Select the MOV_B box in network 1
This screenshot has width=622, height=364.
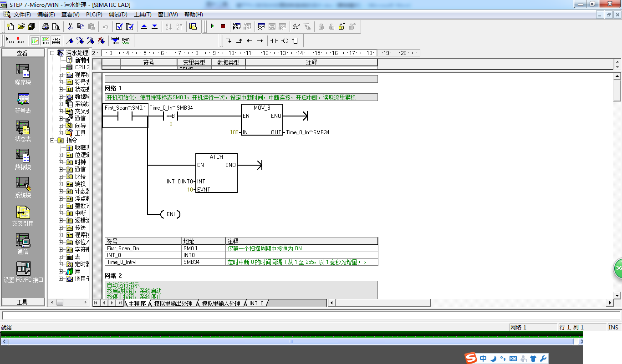pyautogui.click(x=262, y=120)
